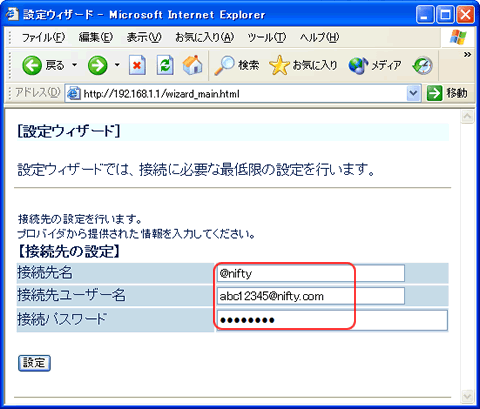Open the ファイル(F) menu
Image resolution: width=480 pixels, height=409 pixels.
(x=43, y=37)
